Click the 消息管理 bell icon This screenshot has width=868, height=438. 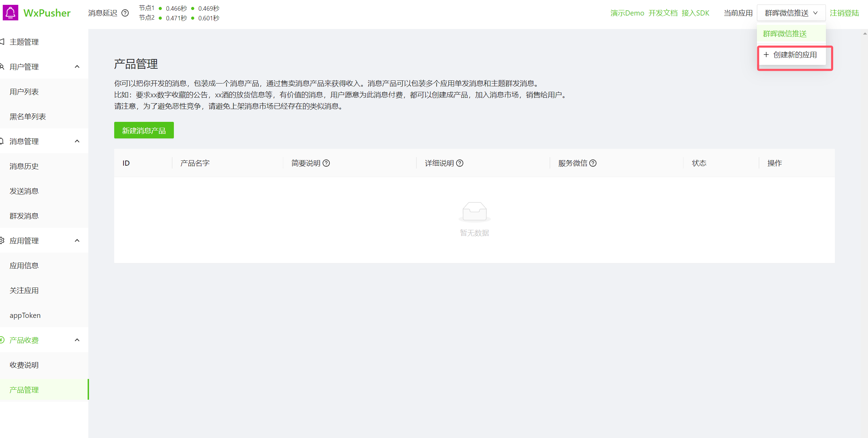(x=2, y=141)
